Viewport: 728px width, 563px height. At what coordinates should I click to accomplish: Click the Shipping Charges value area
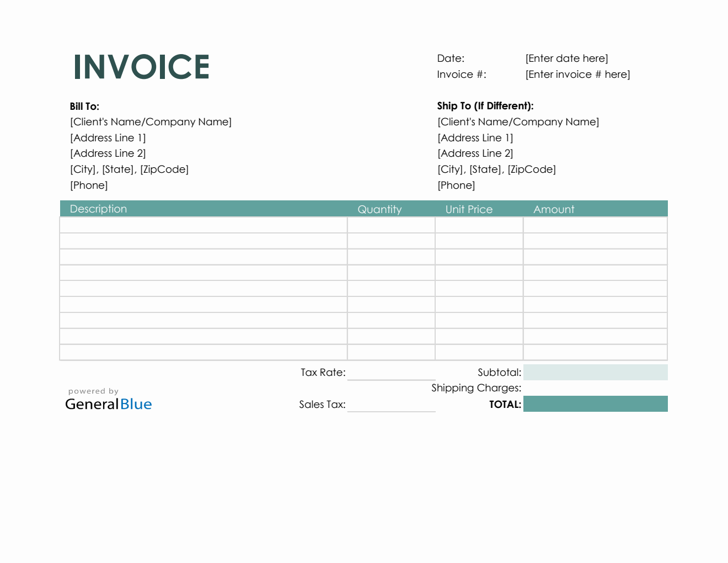pyautogui.click(x=595, y=388)
